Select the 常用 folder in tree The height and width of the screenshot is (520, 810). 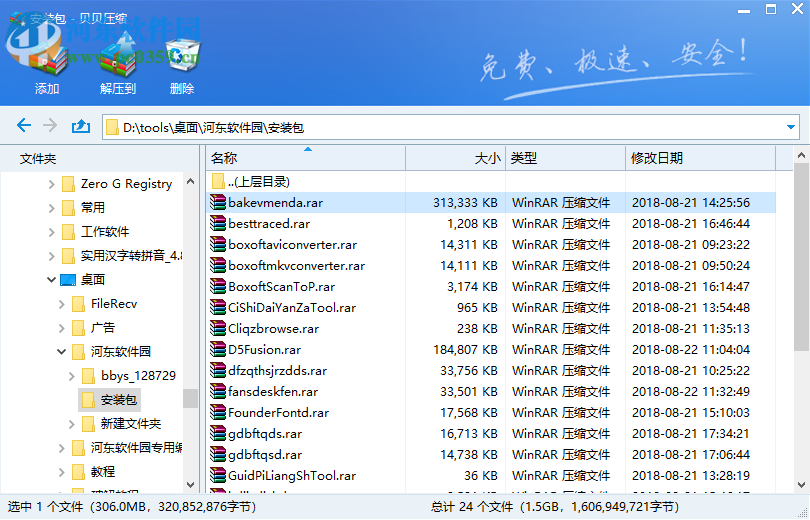pos(83,208)
